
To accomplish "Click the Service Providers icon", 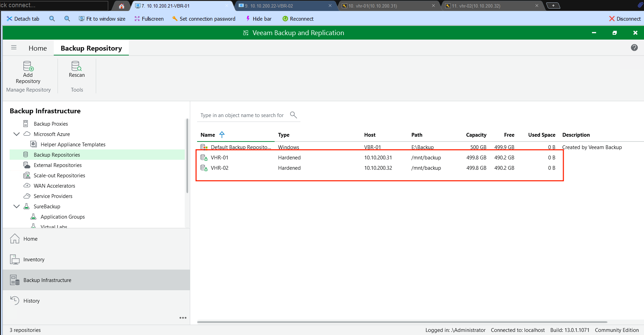I will 27,196.
